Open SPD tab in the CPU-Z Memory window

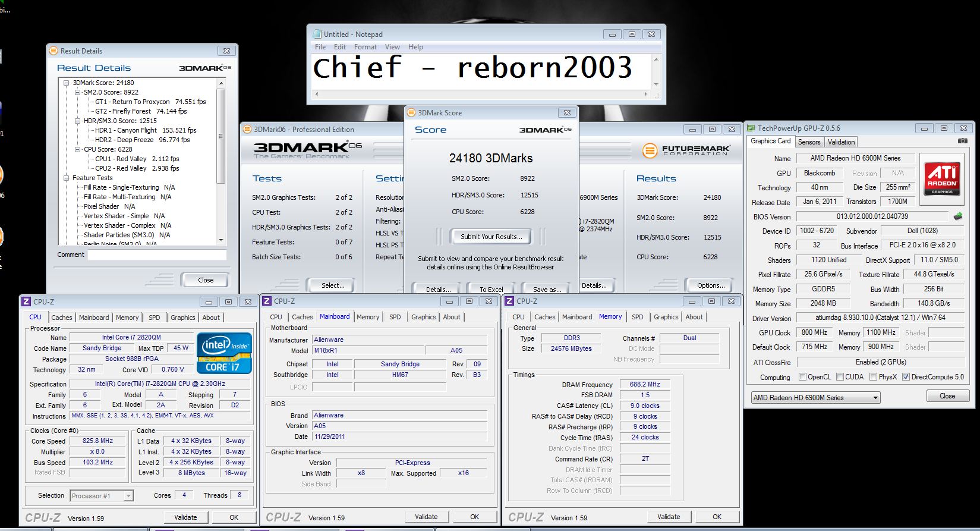tap(638, 317)
